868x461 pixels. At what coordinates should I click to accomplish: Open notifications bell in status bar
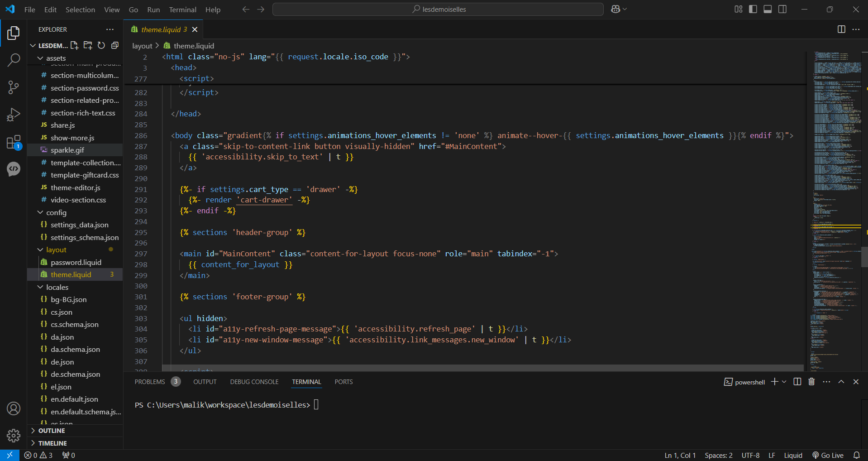[x=857, y=455]
